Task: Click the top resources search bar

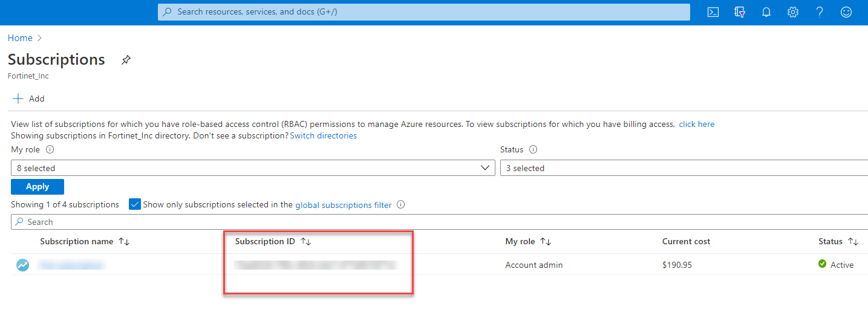Action: pos(423,12)
